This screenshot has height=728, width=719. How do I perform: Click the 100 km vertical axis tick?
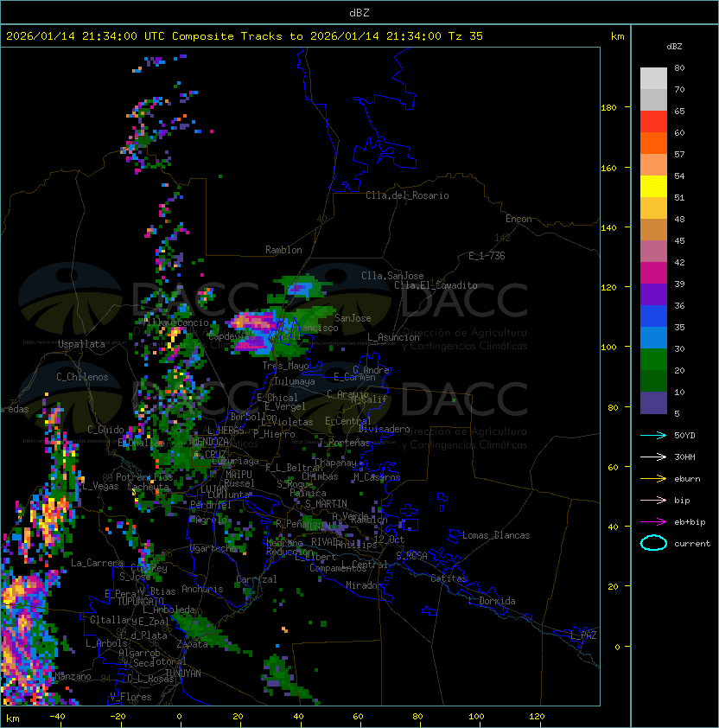coord(608,348)
